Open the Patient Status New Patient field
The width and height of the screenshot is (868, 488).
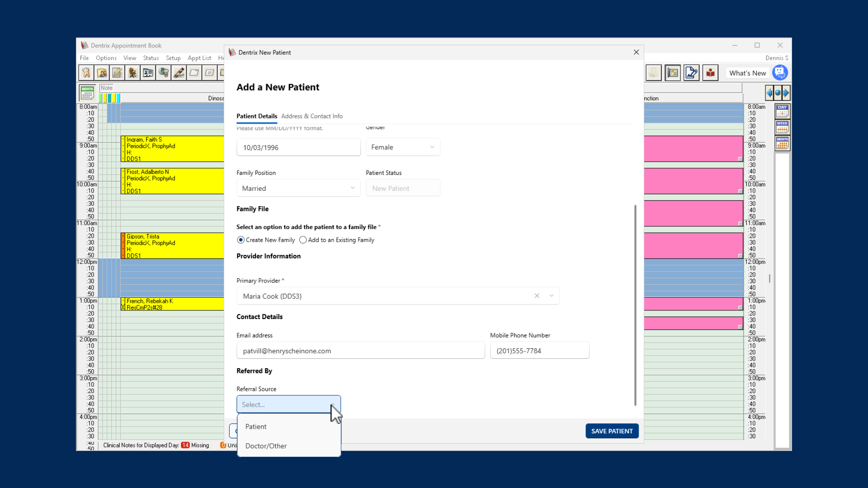[x=403, y=188]
